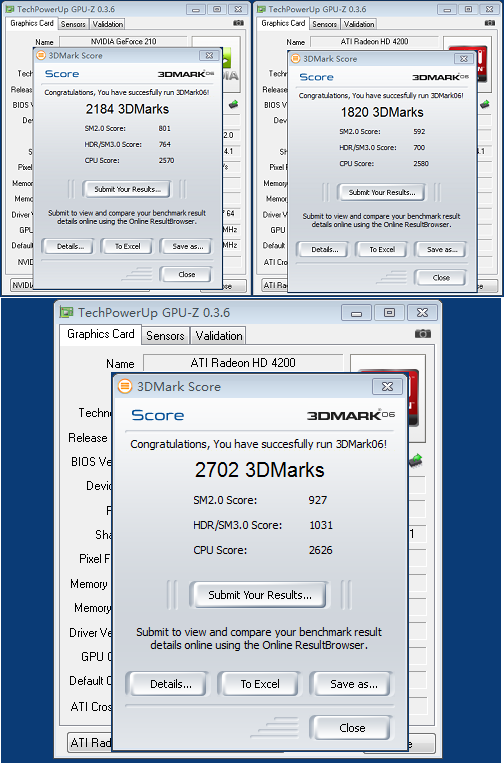The height and width of the screenshot is (763, 504).
Task: Click Save as in the 1820 score dialog
Action: [x=442, y=250]
